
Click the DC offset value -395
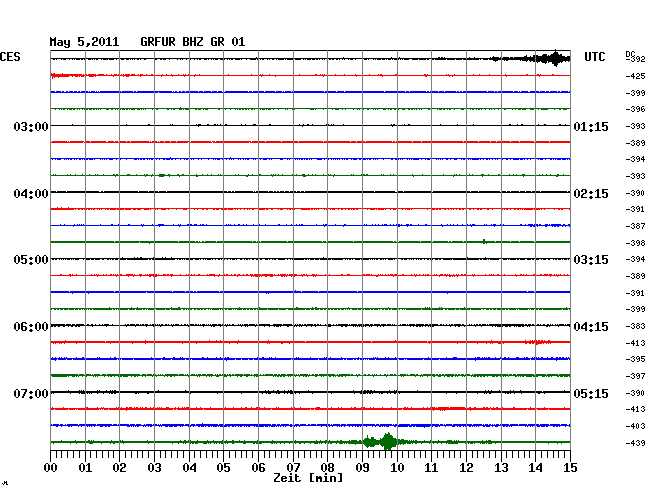635,359
